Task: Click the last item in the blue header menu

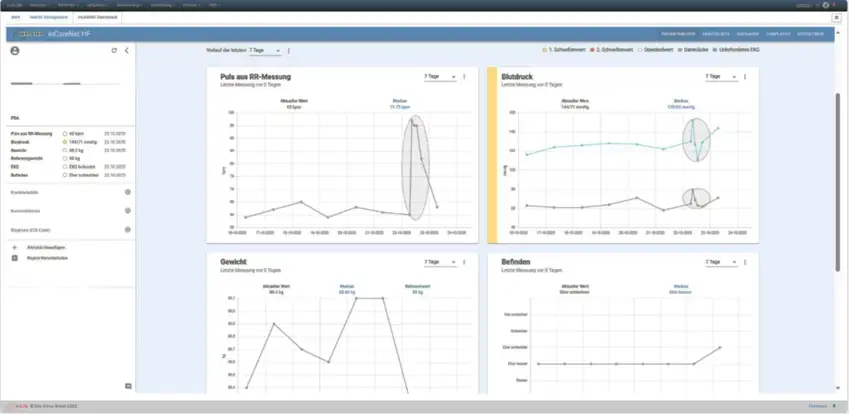Action: coord(809,33)
